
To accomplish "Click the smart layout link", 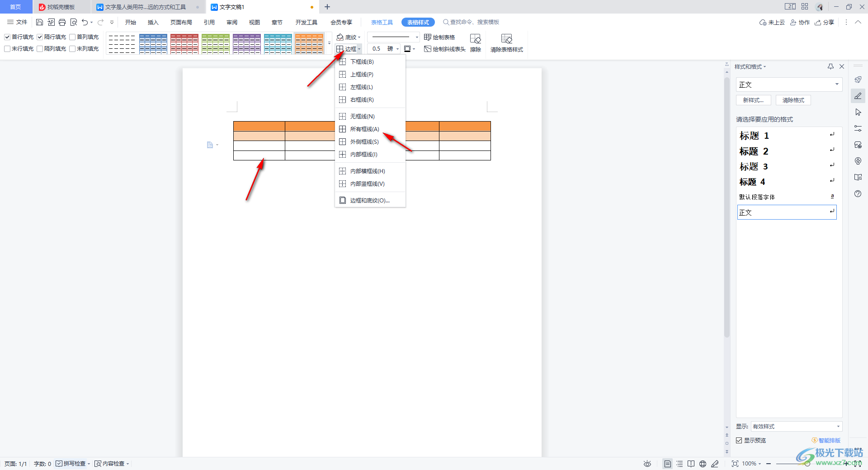I will click(826, 440).
